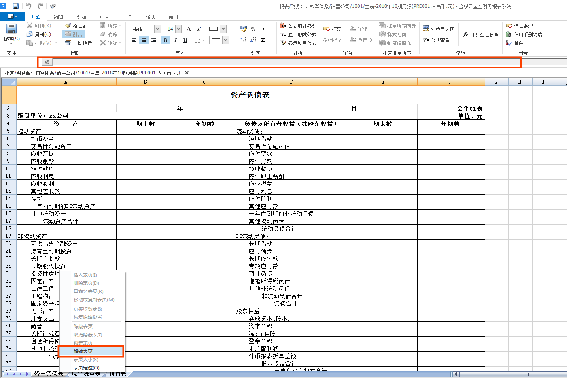Click the select-all corner of the grid

[9, 82]
